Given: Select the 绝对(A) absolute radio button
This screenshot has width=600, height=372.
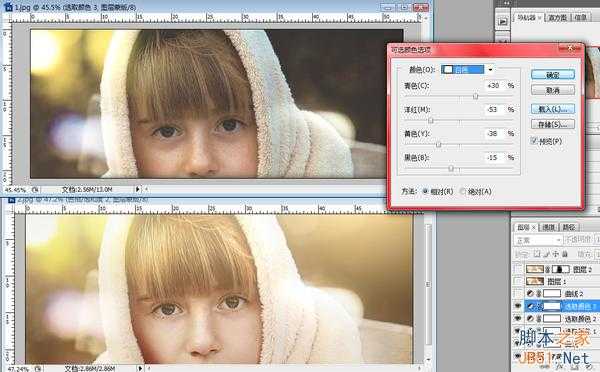Looking at the screenshot, I should pos(463,191).
